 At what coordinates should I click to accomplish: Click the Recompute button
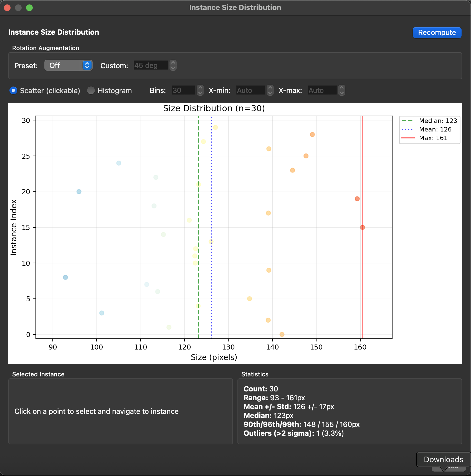(x=437, y=32)
